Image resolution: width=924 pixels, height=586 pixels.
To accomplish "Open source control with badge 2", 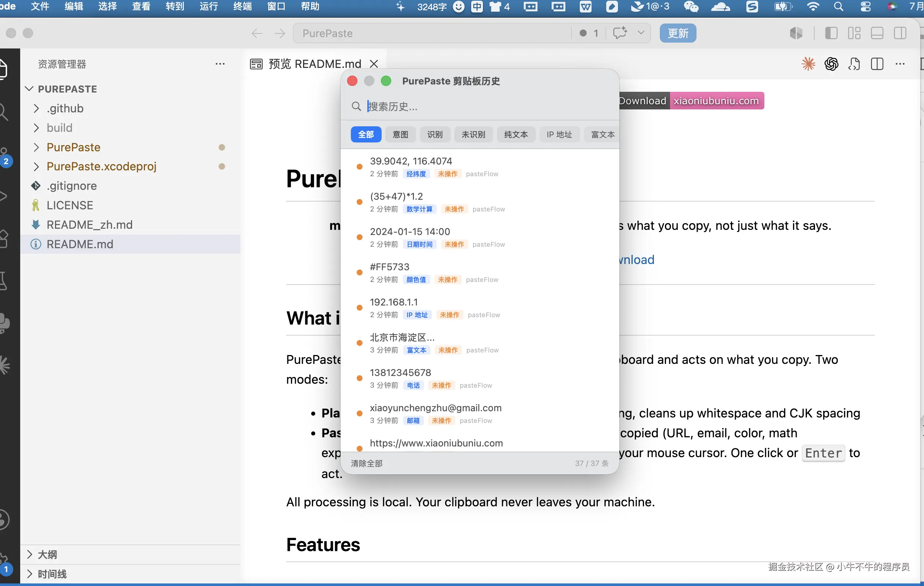I will [6, 157].
